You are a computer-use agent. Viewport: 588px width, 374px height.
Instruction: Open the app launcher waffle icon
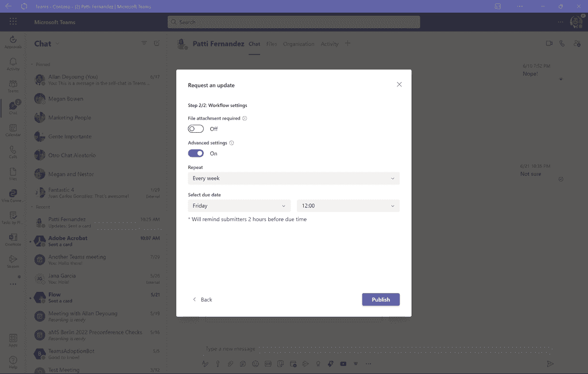coord(13,22)
